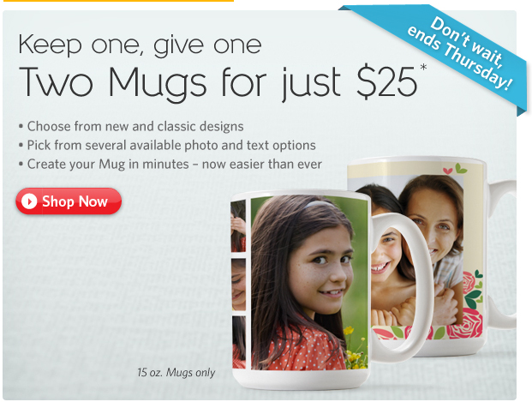Click the "Keep one, give one" heading
Viewport: 532px width, 402px height.
[140, 45]
